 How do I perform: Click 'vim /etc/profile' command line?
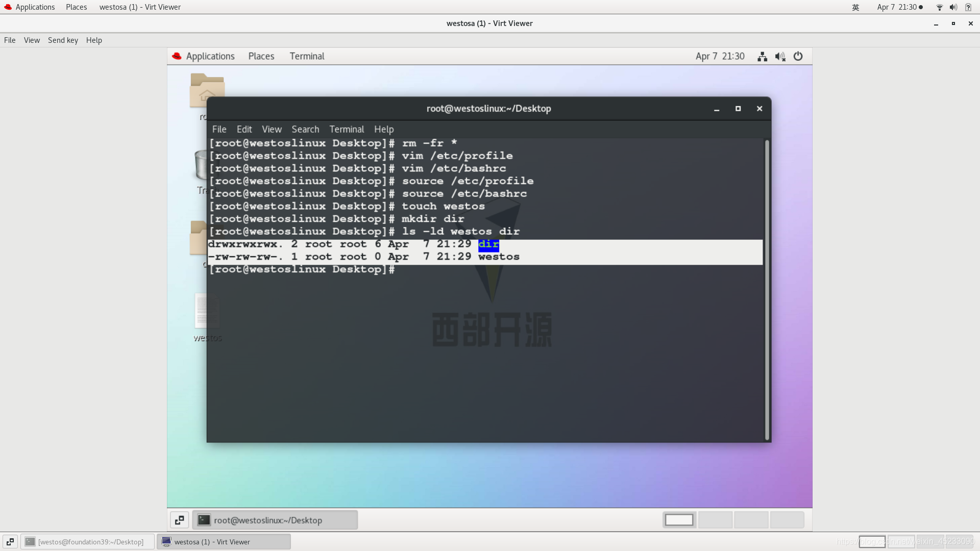coord(457,156)
